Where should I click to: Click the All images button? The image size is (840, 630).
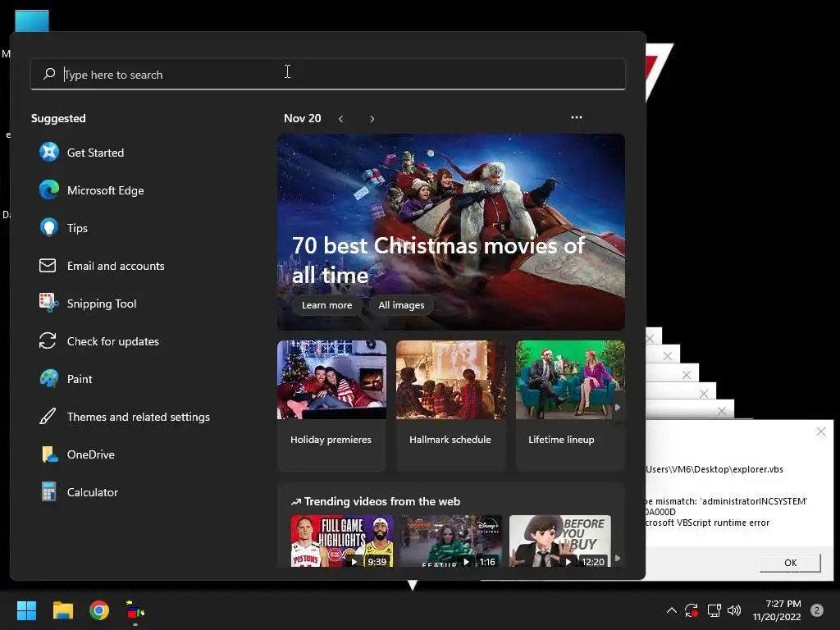[x=401, y=305]
